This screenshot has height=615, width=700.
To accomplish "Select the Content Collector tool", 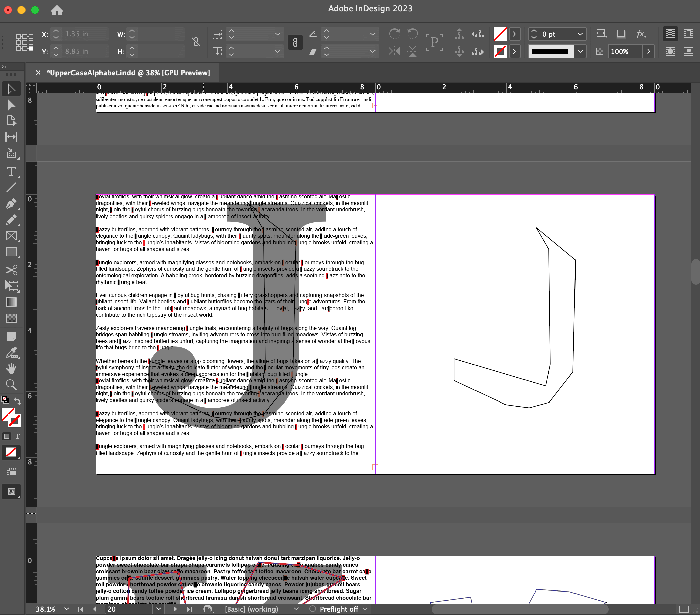I will tap(11, 153).
